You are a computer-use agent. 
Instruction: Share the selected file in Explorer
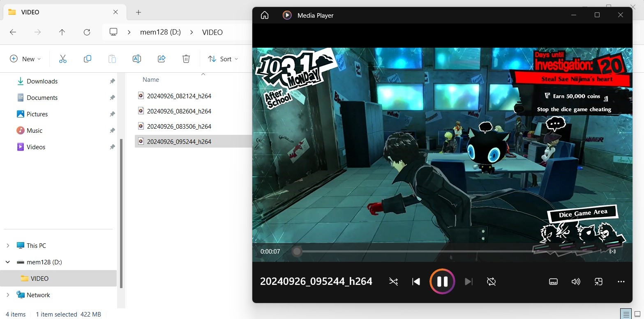[x=162, y=59]
